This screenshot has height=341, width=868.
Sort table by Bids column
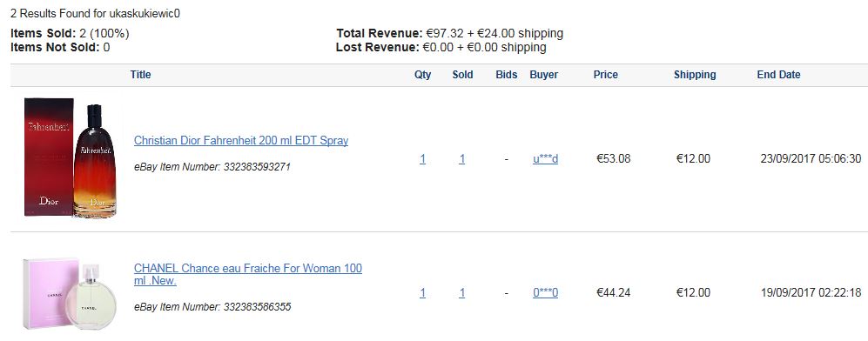click(x=507, y=75)
